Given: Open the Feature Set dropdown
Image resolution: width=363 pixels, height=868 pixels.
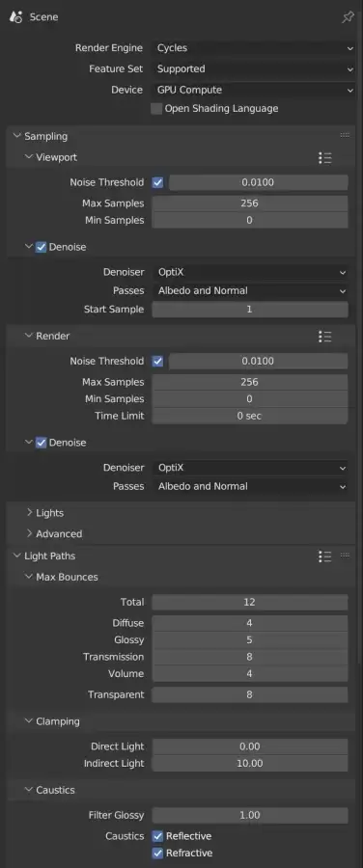Looking at the screenshot, I should tap(254, 69).
